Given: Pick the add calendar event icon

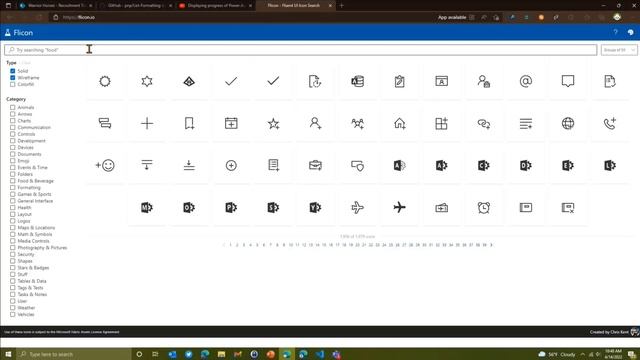Looking at the screenshot, I should coord(231,123).
